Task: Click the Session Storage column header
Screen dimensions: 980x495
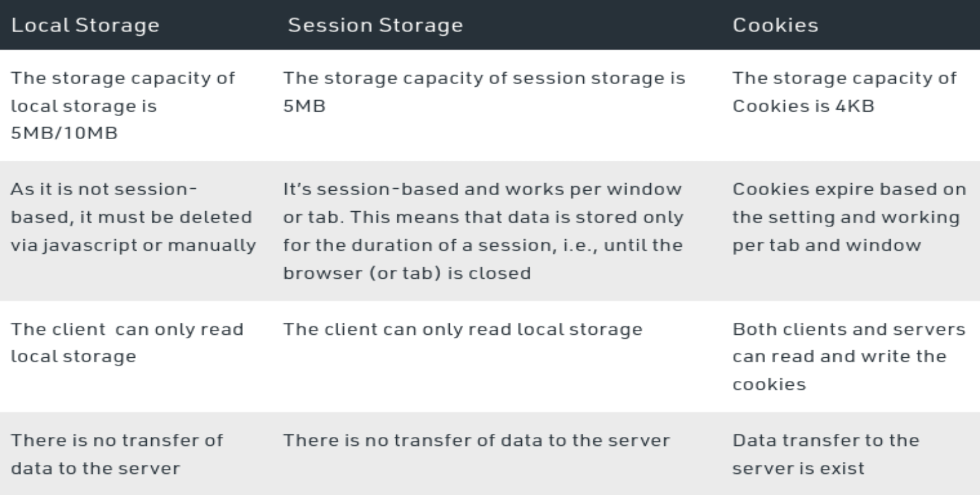Action: [x=375, y=26]
